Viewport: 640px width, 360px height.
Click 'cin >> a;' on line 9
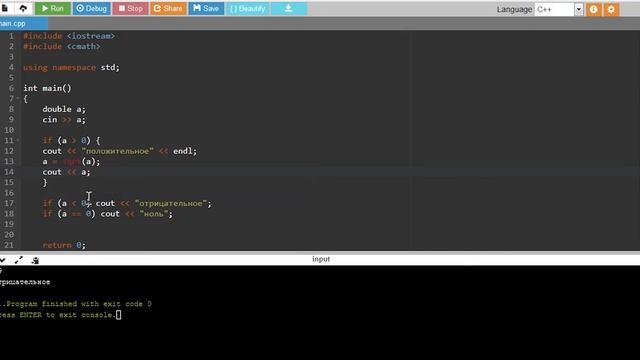point(64,120)
